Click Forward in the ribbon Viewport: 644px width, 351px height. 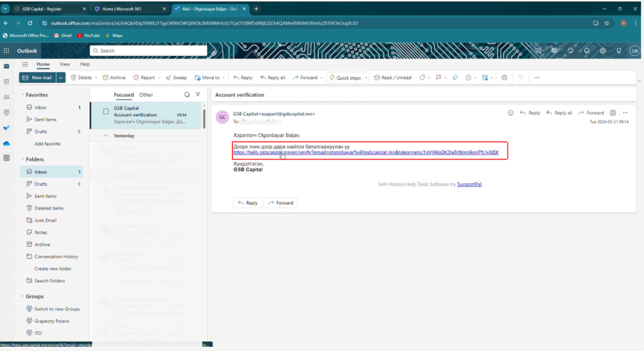[x=305, y=78]
